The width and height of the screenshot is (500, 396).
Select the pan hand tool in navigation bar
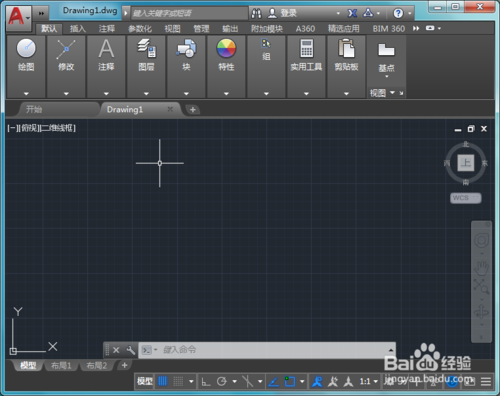[x=481, y=268]
